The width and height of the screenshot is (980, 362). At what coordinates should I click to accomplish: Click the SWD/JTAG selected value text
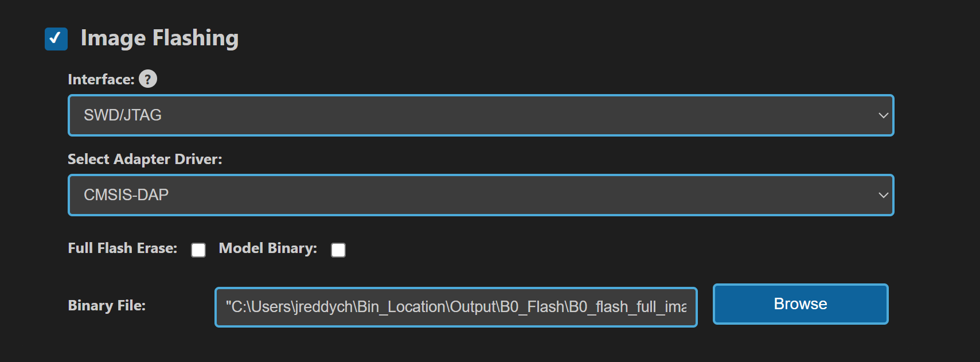pos(123,115)
